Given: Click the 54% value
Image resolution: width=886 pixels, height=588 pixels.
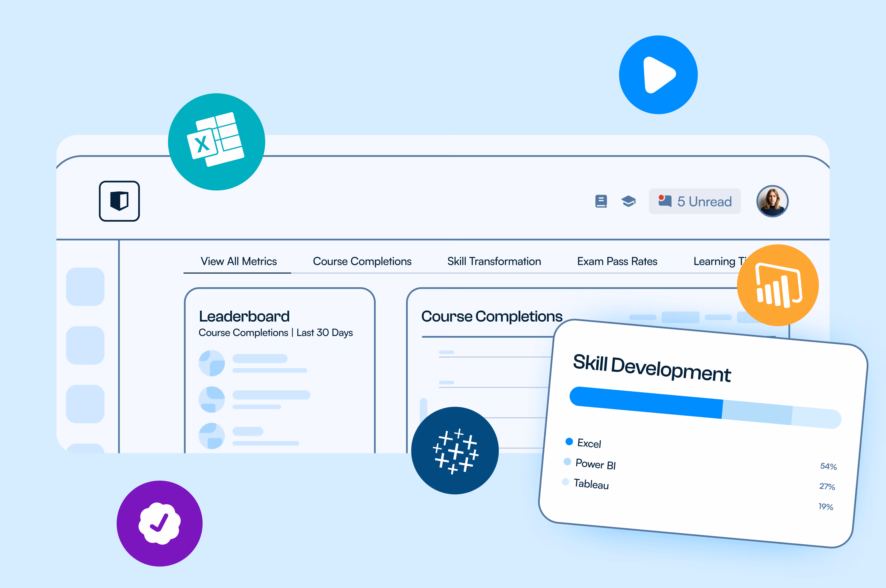Looking at the screenshot, I should 828,466.
